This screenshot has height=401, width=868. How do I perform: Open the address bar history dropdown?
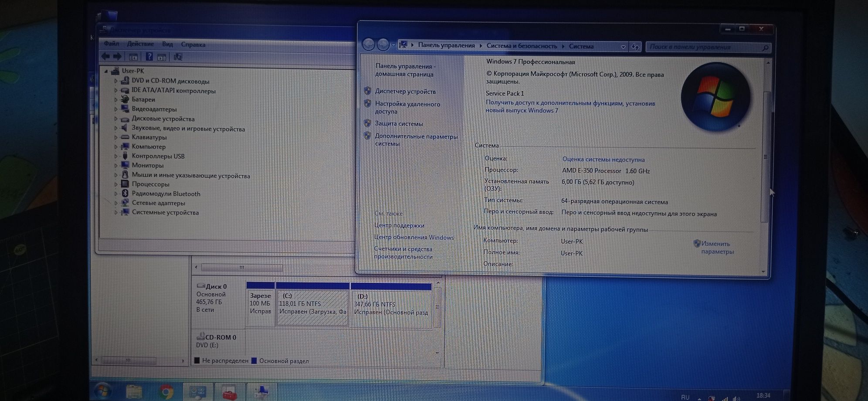point(623,47)
